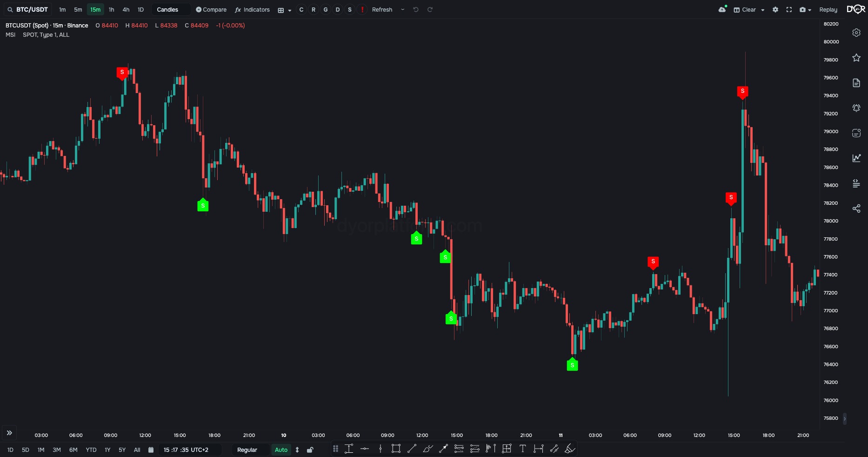The image size is (868, 457).
Task: Switch to the 4h timeframe
Action: click(126, 9)
